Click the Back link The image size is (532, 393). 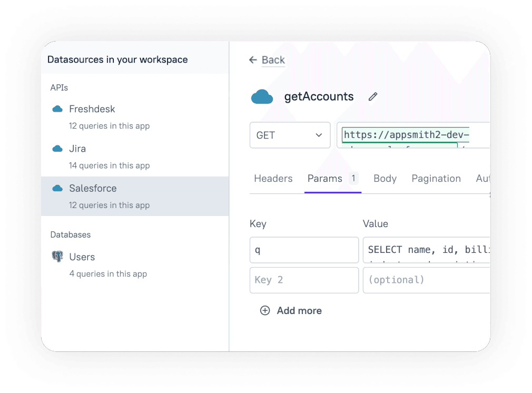click(273, 60)
